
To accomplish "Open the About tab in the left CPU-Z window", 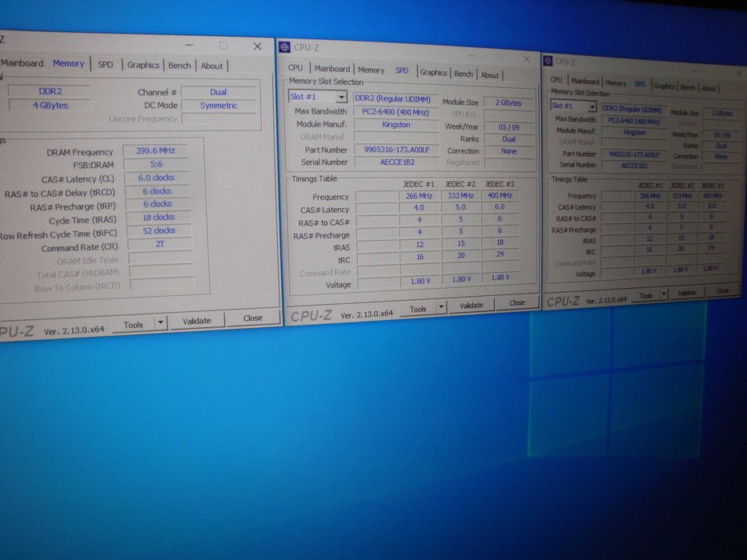I will click(211, 66).
